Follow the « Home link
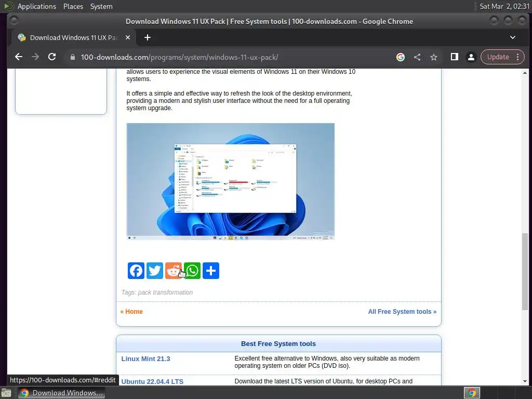Viewport: 532px width, 399px height. tap(131, 312)
